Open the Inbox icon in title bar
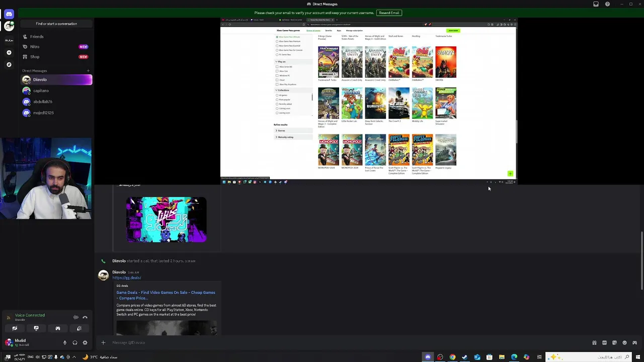This screenshot has height=362, width=644. 596,4
